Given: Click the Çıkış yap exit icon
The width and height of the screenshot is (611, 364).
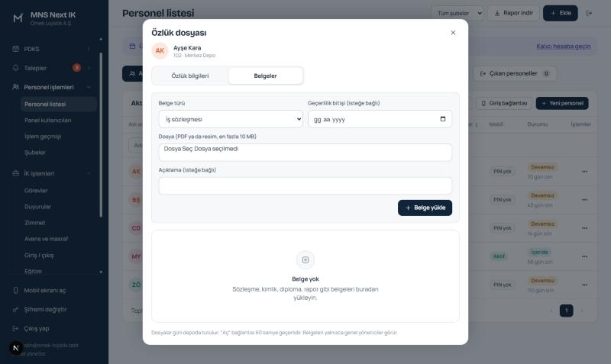Looking at the screenshot, I should pyautogui.click(x=15, y=329).
